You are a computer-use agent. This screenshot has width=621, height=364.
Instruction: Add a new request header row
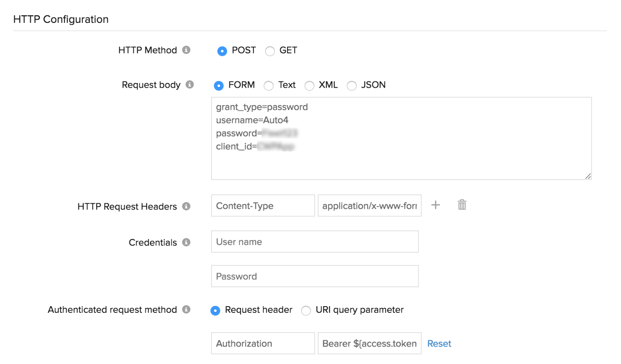[x=435, y=205]
